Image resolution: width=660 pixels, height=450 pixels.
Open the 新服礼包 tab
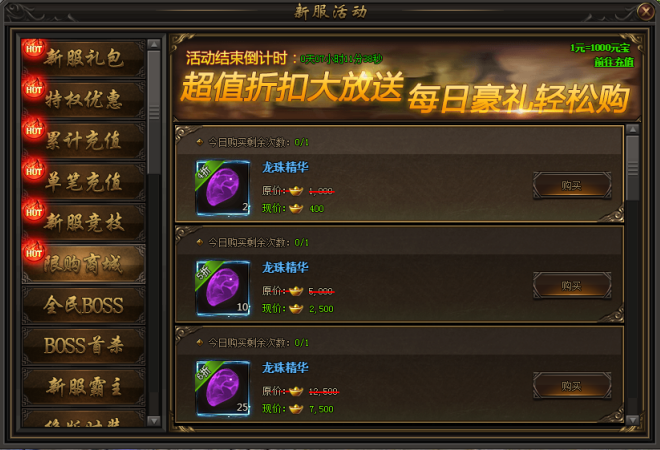pyautogui.click(x=84, y=58)
